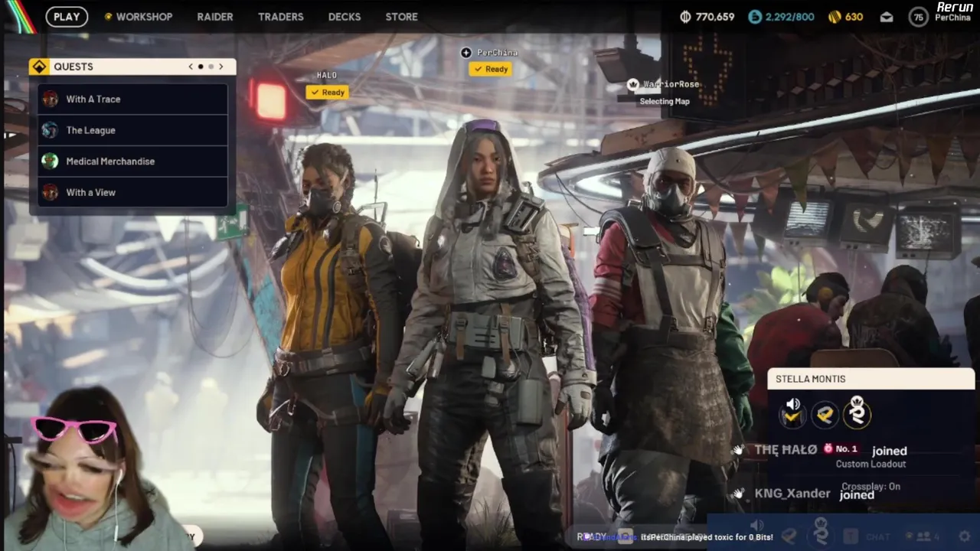Click the blue Cred icon beside 2,292/800

click(x=756, y=17)
